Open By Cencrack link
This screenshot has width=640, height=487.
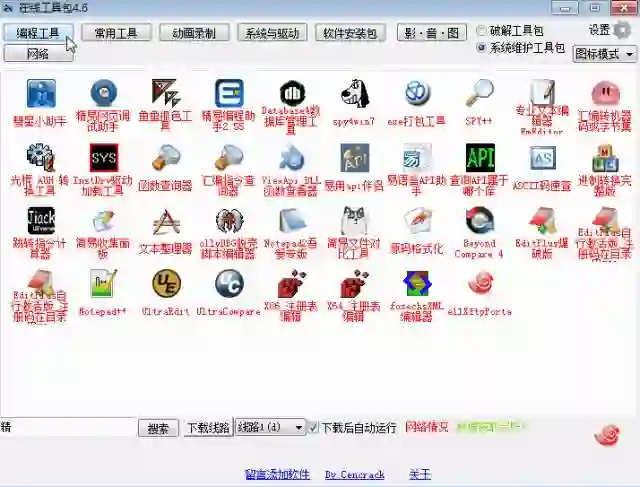click(354, 474)
